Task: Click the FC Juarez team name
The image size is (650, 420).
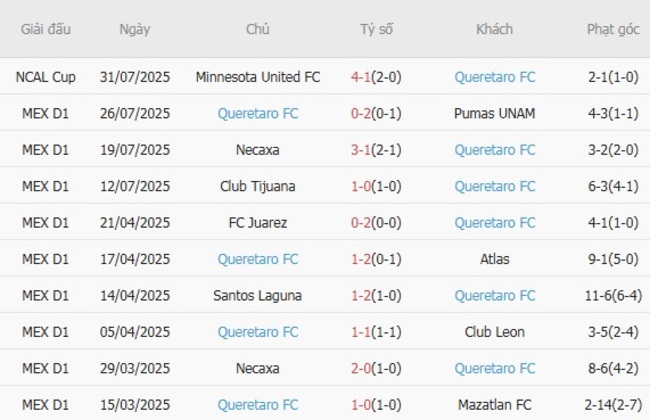Action: (x=258, y=222)
